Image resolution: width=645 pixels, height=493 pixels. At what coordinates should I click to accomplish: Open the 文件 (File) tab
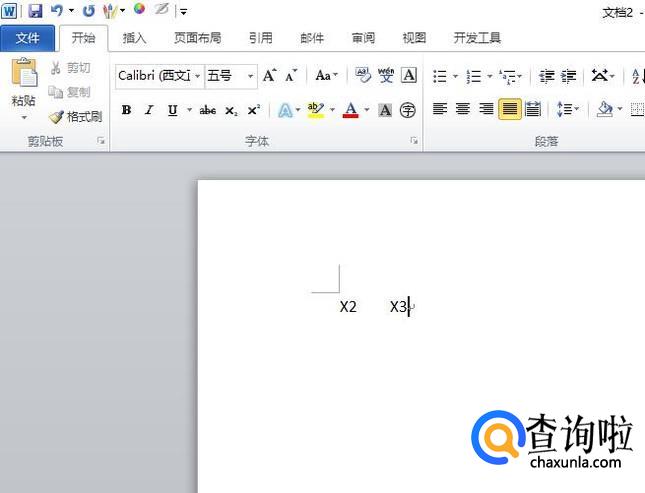27,38
